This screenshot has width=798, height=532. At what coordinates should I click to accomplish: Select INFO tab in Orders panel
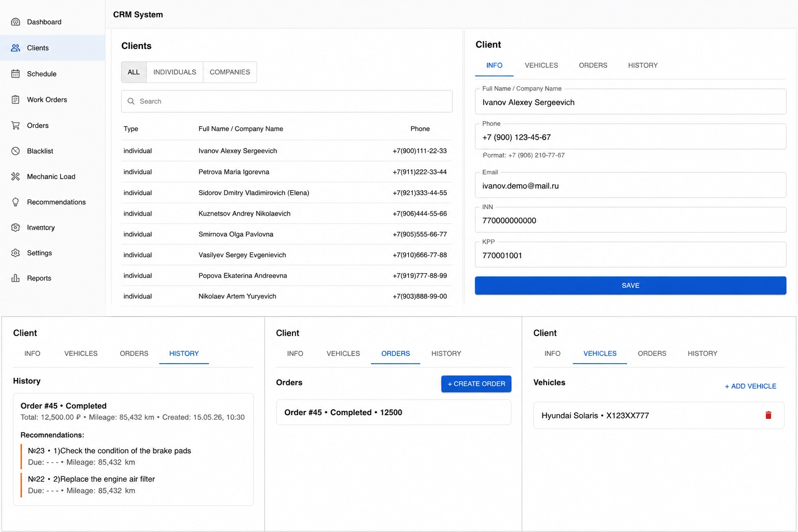coord(295,354)
